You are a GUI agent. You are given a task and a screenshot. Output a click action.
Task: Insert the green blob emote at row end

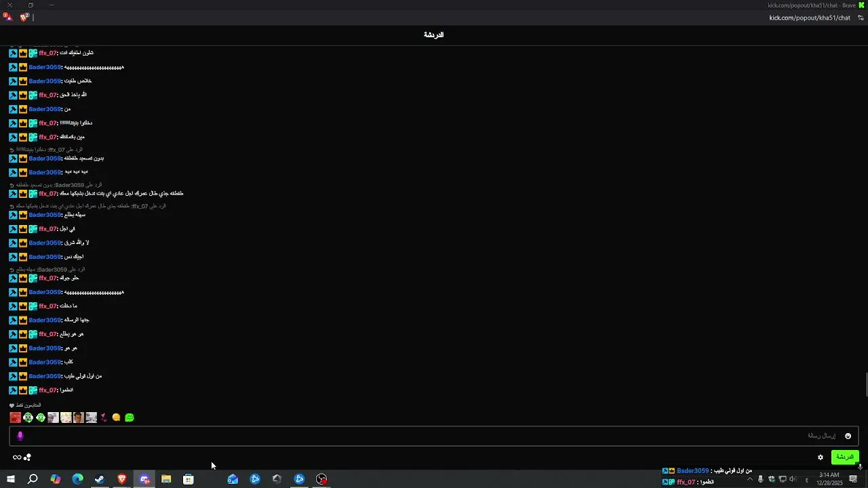[x=130, y=418]
